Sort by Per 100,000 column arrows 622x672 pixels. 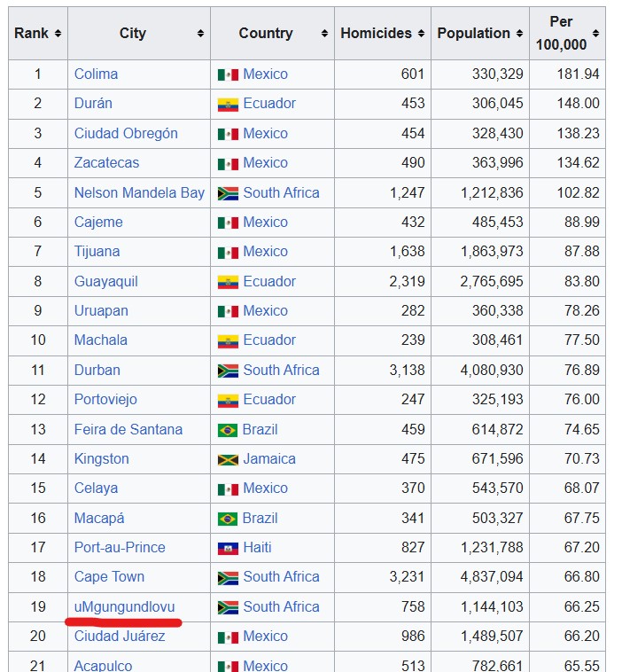click(x=595, y=34)
